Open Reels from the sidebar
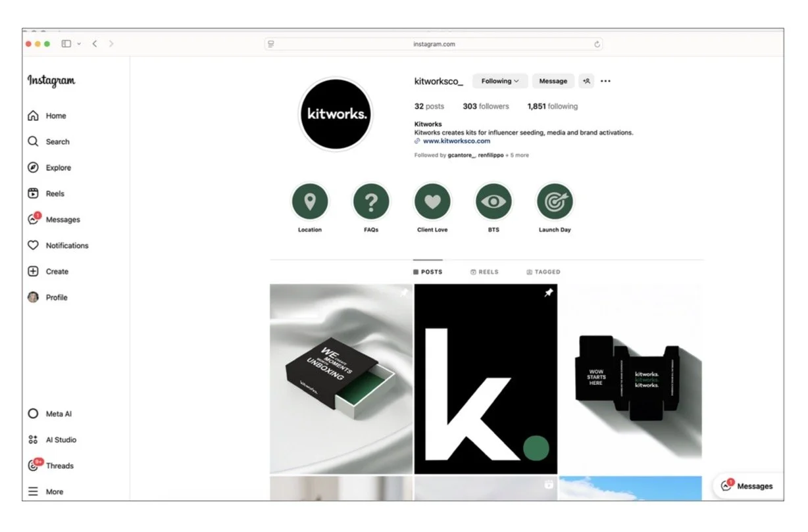Viewport: 808px width, 532px height. pyautogui.click(x=46, y=193)
